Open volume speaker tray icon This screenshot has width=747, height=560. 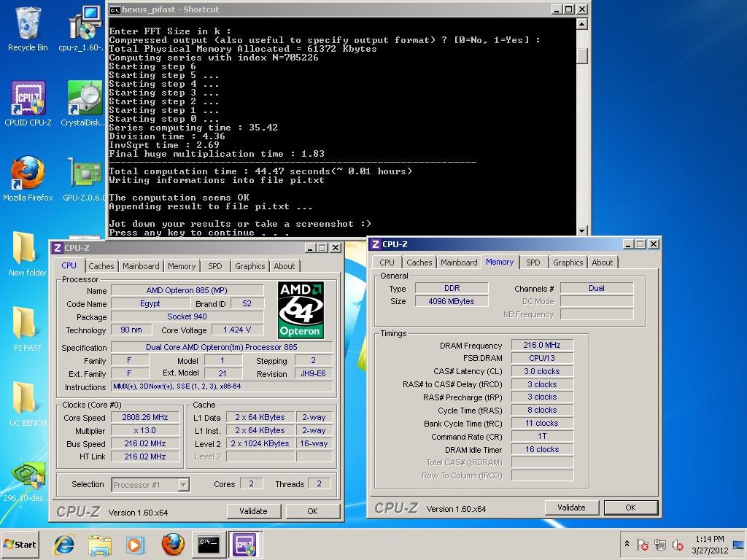point(677,544)
